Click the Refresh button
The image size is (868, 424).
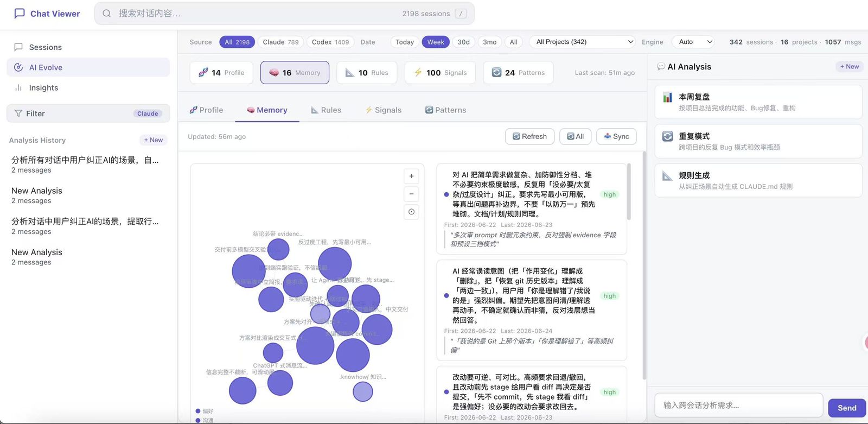coord(529,136)
